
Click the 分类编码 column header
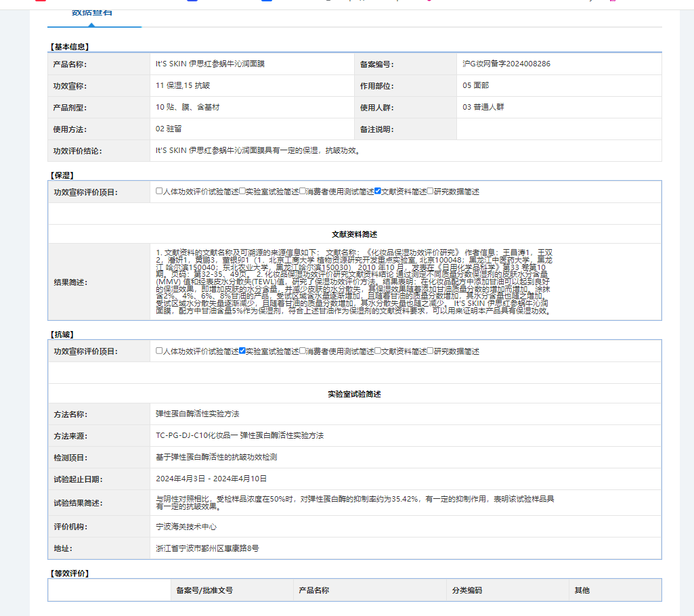[467, 590]
